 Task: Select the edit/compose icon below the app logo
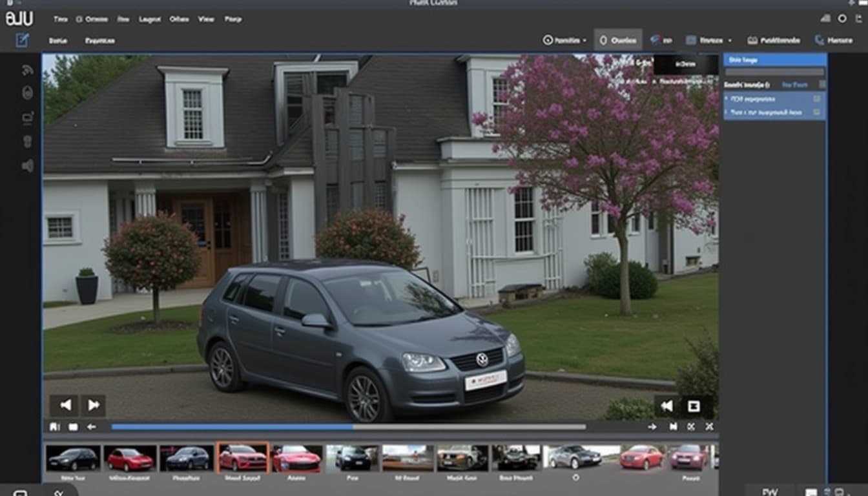[23, 39]
